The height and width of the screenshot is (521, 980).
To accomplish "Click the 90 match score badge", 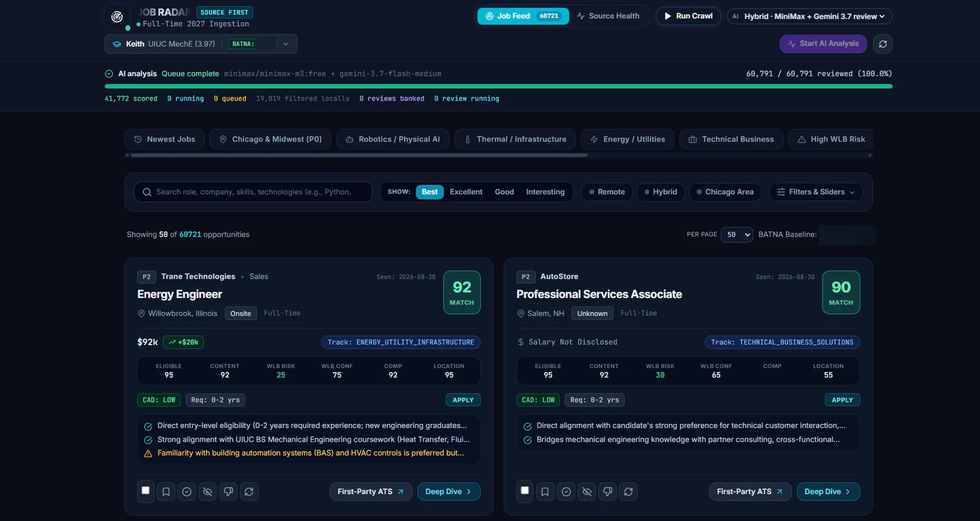I will [841, 292].
